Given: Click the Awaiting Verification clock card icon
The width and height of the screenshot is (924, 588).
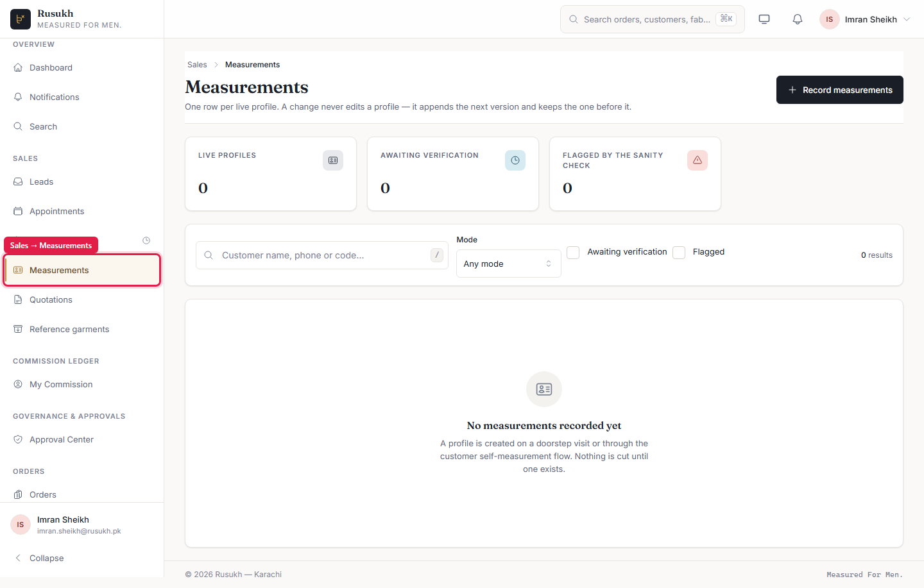Looking at the screenshot, I should [515, 160].
